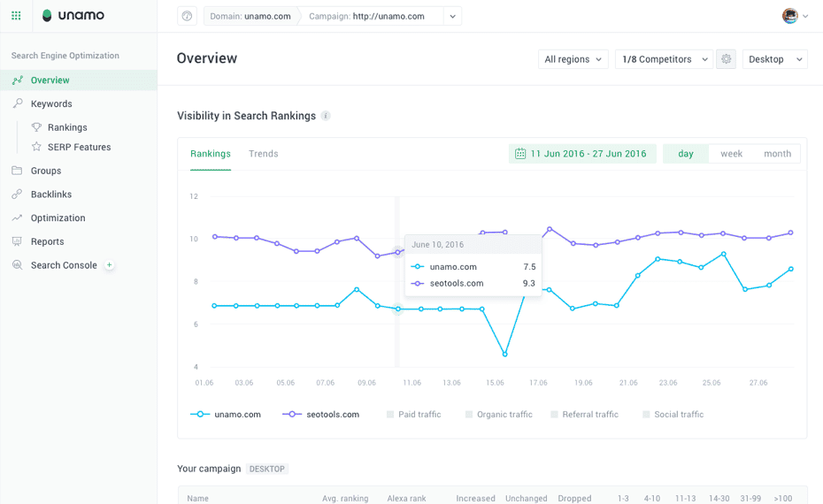The image size is (823, 504).
Task: Click the Avg. ranking column header
Action: point(345,498)
